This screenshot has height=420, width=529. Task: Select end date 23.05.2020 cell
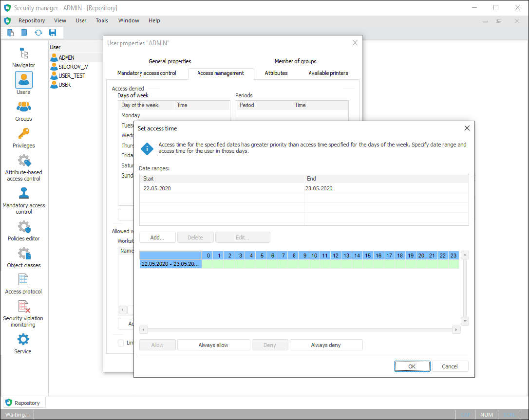(x=386, y=188)
